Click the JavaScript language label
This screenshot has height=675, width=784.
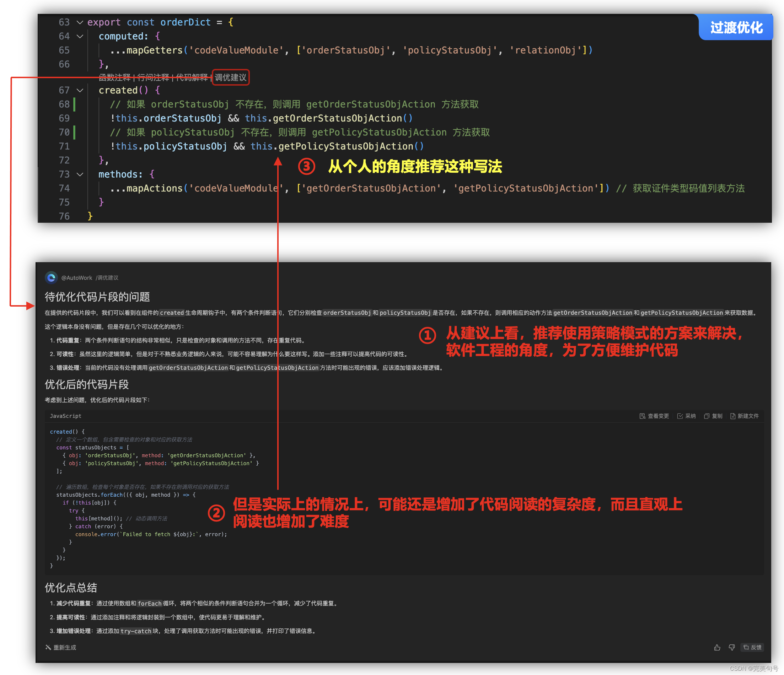[x=65, y=416]
